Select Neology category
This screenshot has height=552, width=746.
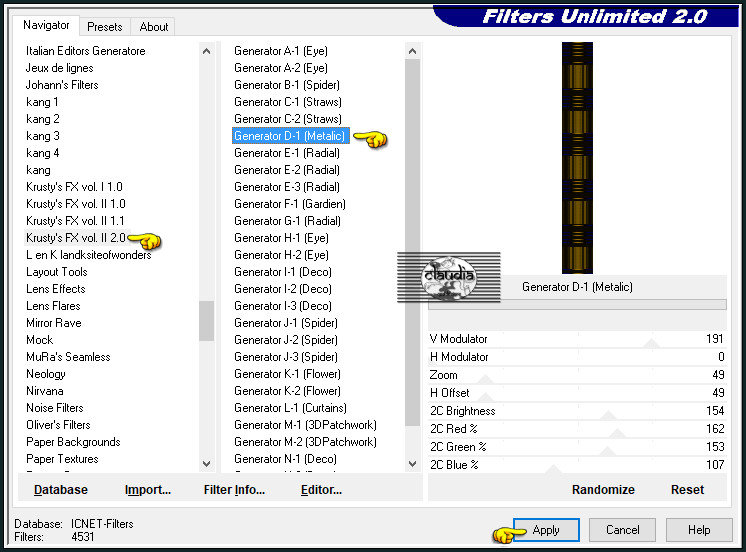pos(46,374)
